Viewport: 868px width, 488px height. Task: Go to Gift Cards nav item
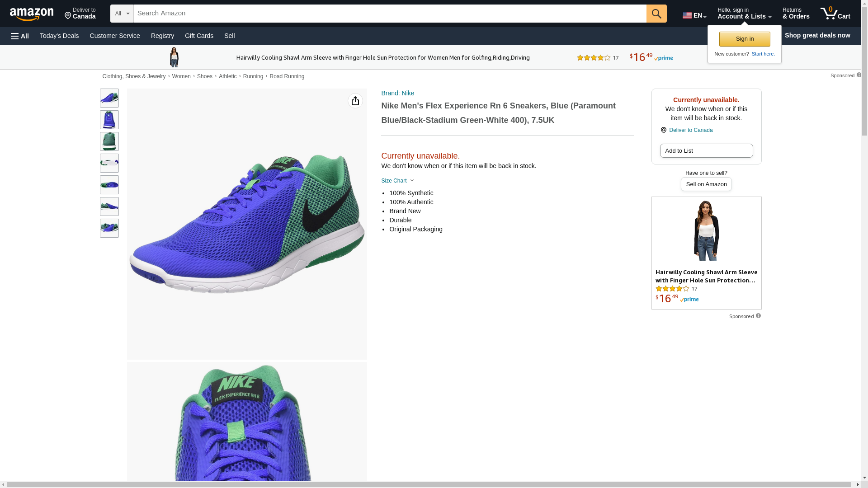tap(199, 36)
